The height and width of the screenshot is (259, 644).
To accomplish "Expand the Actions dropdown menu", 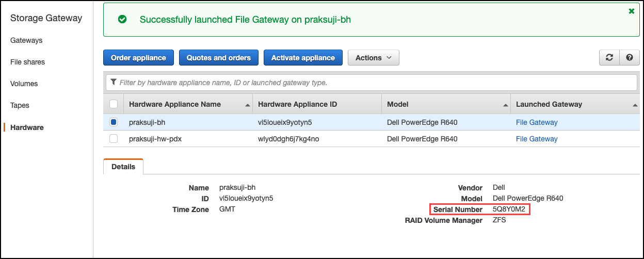I will pos(374,58).
